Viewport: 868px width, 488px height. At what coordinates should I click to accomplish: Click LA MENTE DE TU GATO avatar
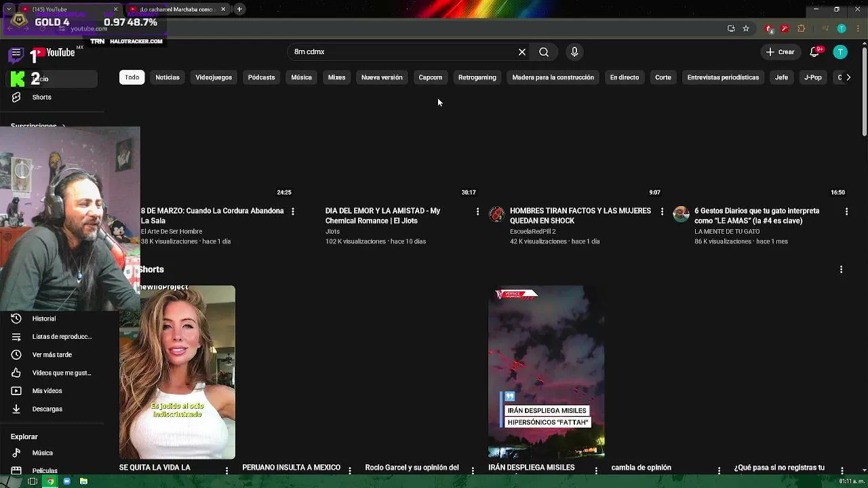click(682, 215)
